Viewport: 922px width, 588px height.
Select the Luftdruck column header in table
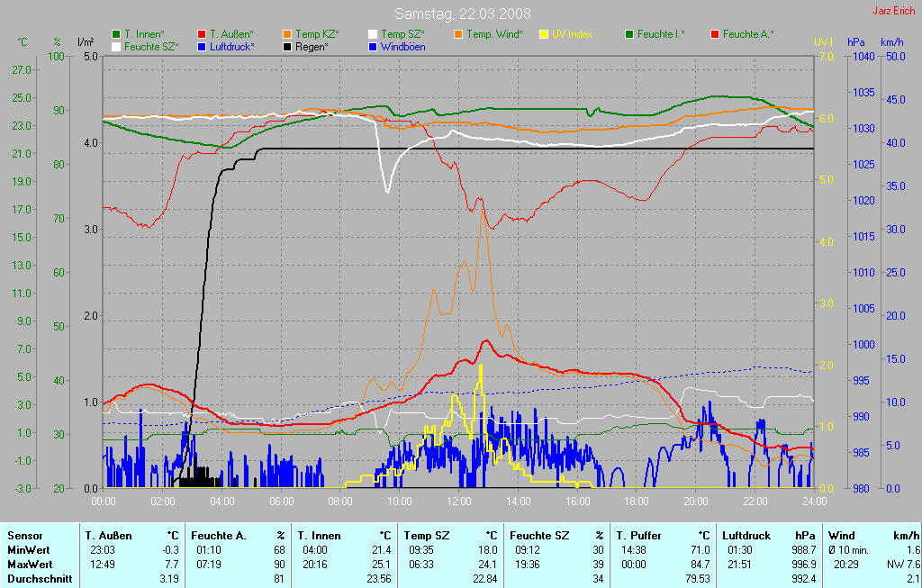(746, 535)
